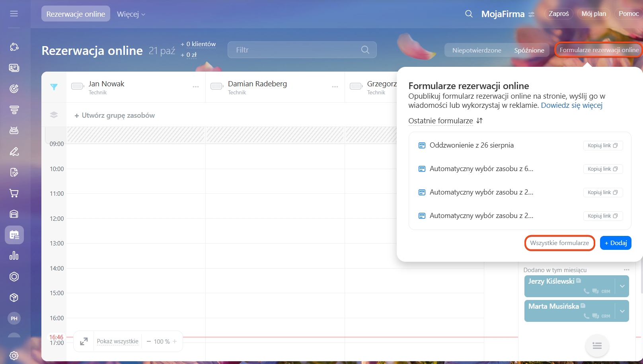Viewport: 643px width, 364px height.
Task: Click the blue funnel filter icon
Action: click(x=54, y=87)
